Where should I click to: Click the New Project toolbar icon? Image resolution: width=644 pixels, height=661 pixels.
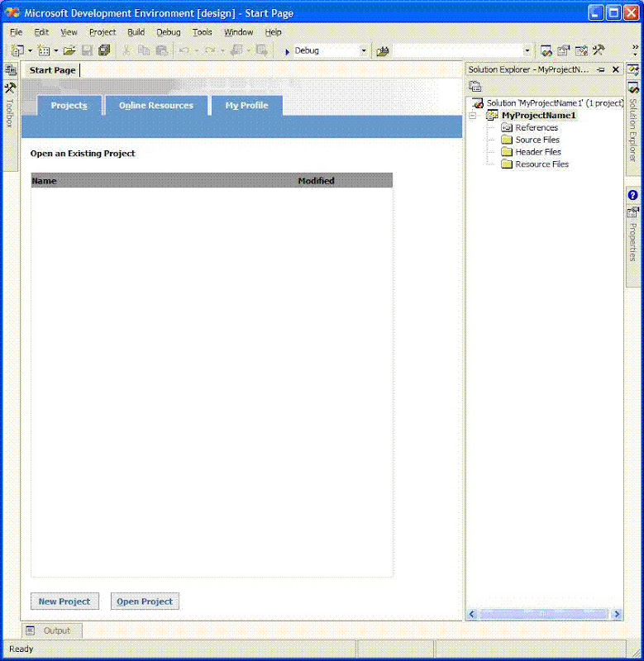pyautogui.click(x=17, y=50)
